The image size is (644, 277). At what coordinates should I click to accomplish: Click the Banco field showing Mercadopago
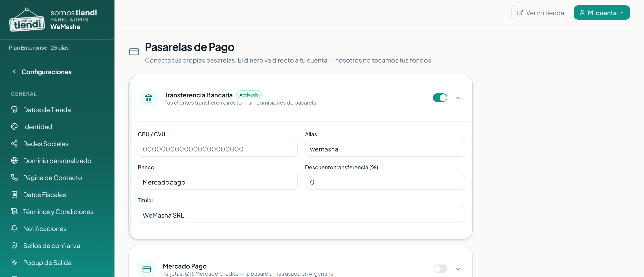tap(218, 182)
